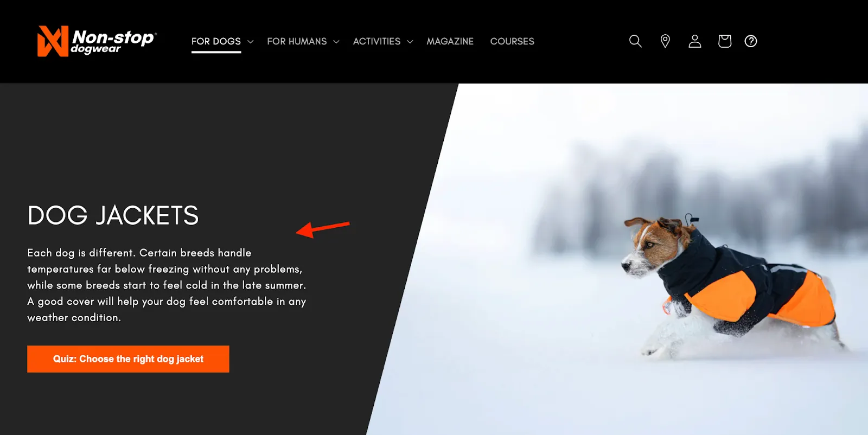
Task: Click the help question mark icon
Action: click(751, 41)
